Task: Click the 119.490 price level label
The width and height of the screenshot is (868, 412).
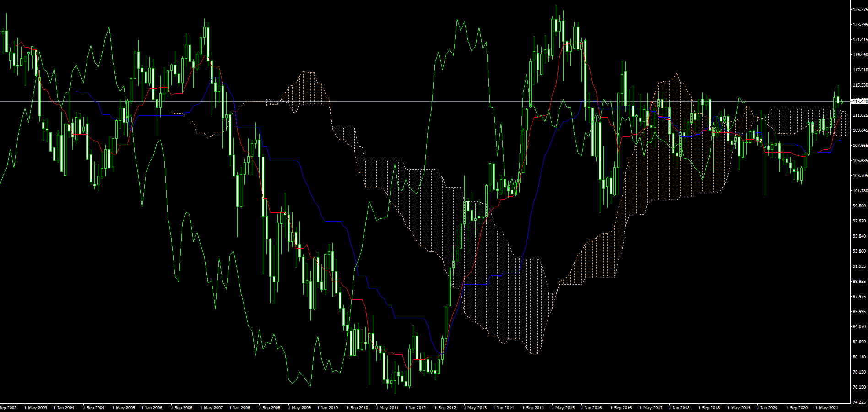Action: coord(860,54)
